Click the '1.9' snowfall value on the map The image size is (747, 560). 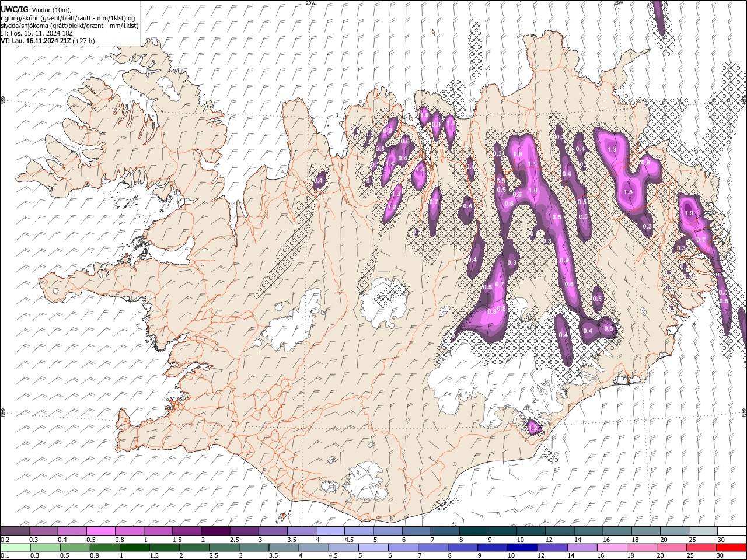tap(689, 213)
